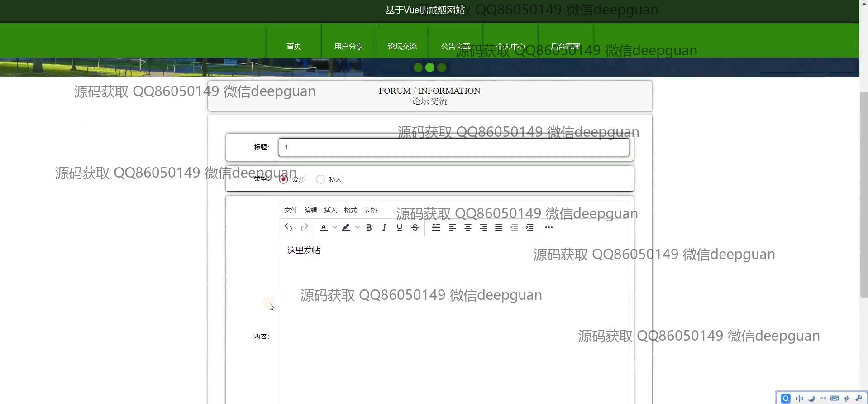Open 用户分享 navigation item
This screenshot has height=404, width=868.
348,46
